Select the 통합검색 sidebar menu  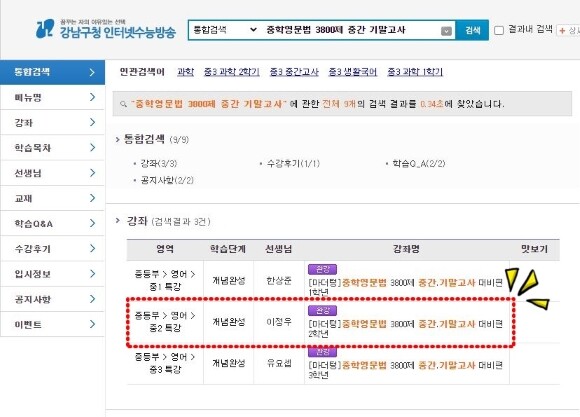[53, 72]
